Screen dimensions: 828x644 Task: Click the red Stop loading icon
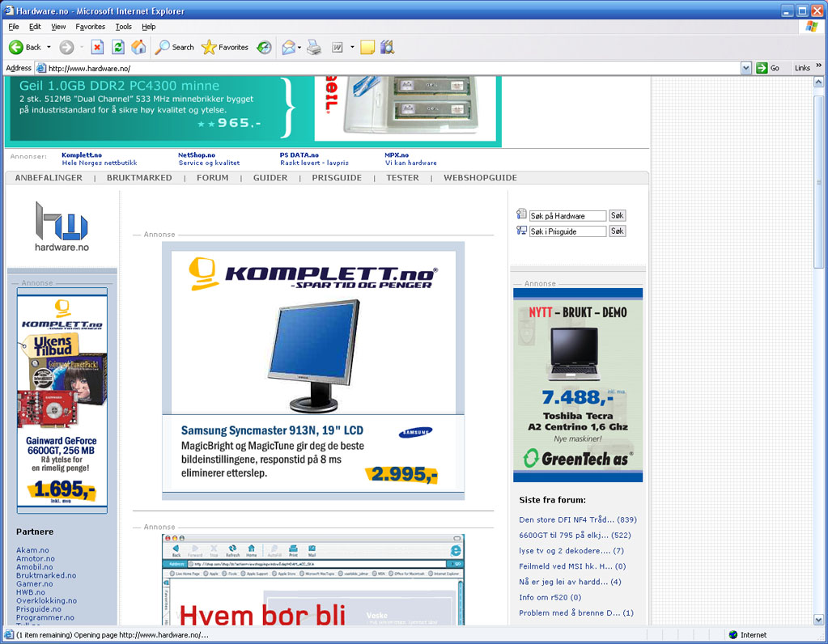click(97, 48)
